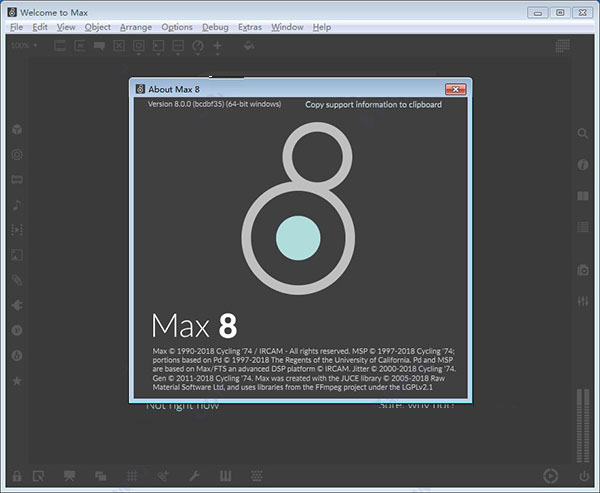Show the info reference icon in right sidebar
The image size is (600, 493).
583,165
